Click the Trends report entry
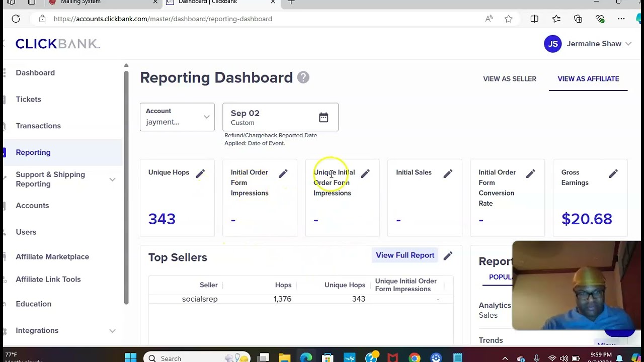The width and height of the screenshot is (644, 362). [x=491, y=340]
